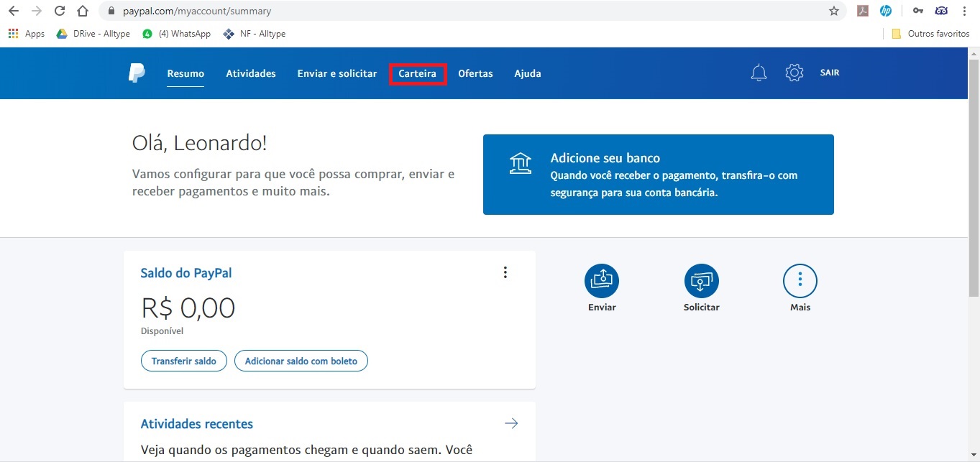The width and height of the screenshot is (980, 462).
Task: Open the Atividades tab
Action: [251, 73]
